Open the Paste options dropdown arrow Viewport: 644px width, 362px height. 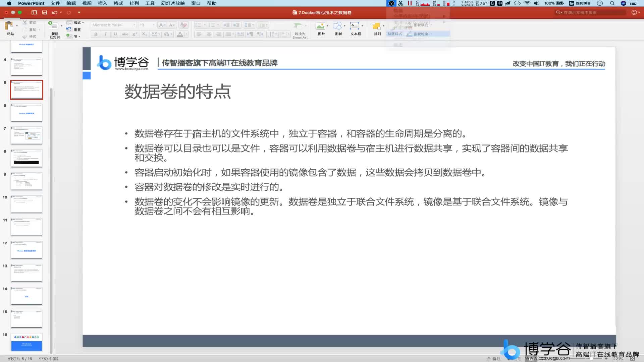click(17, 26)
